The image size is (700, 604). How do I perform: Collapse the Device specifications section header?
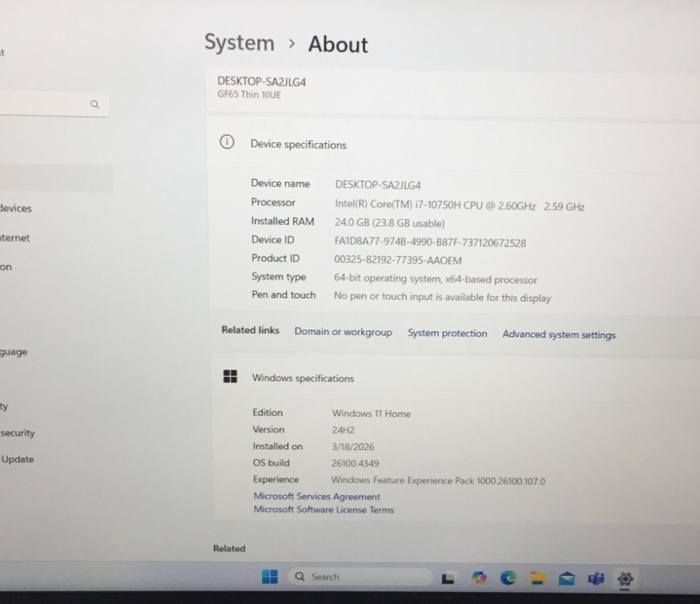coord(452,143)
